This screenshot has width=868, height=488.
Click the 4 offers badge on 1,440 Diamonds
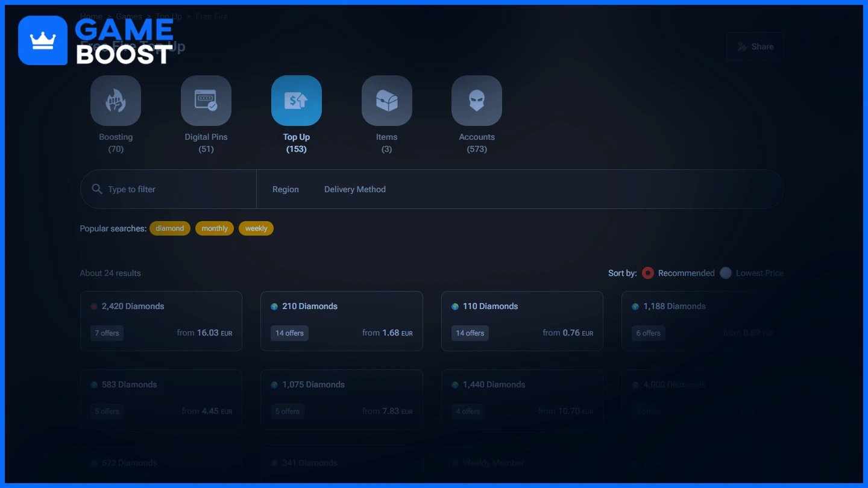[x=468, y=411]
